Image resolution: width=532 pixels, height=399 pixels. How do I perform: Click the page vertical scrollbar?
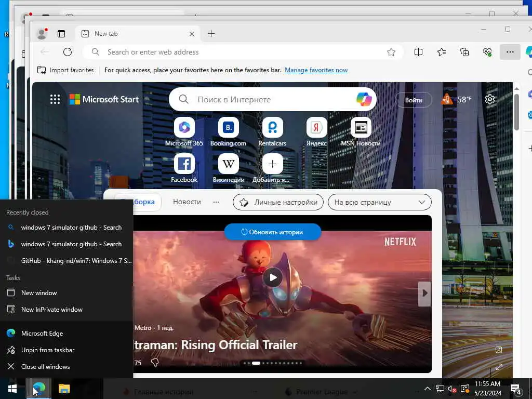pos(517,112)
